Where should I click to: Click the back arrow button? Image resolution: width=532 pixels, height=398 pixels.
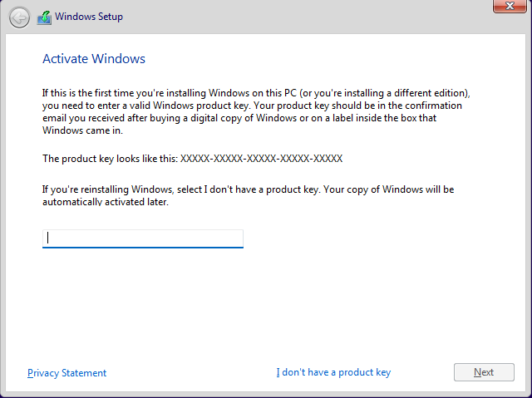point(19,17)
